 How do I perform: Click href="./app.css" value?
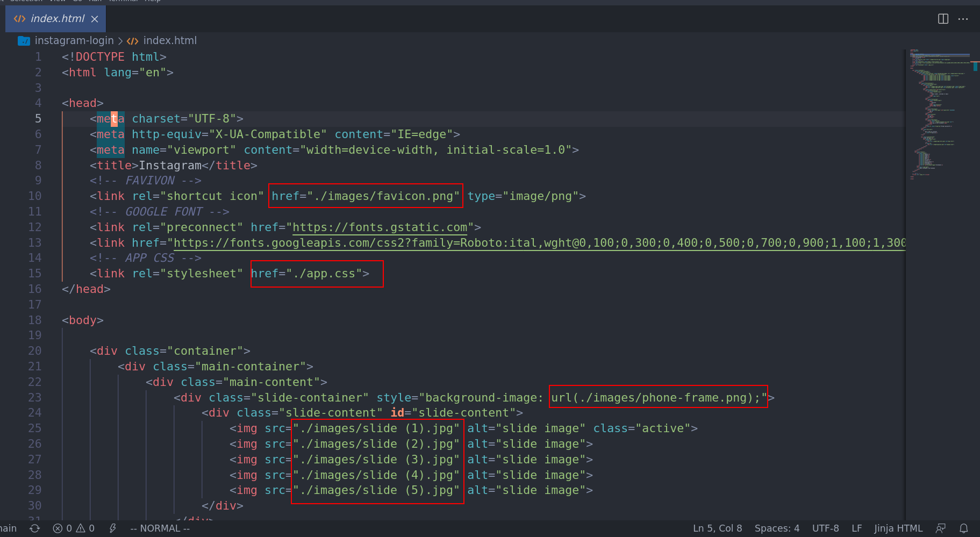click(306, 274)
